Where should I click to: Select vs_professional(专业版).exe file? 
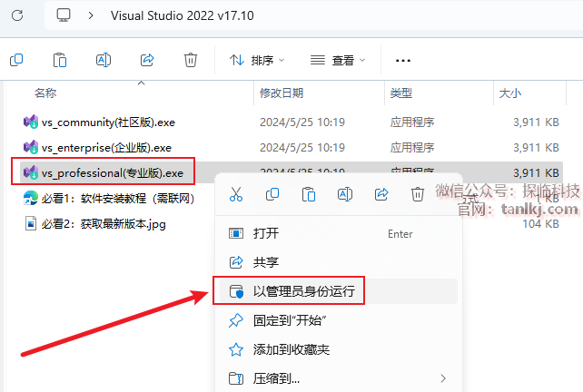[113, 173]
